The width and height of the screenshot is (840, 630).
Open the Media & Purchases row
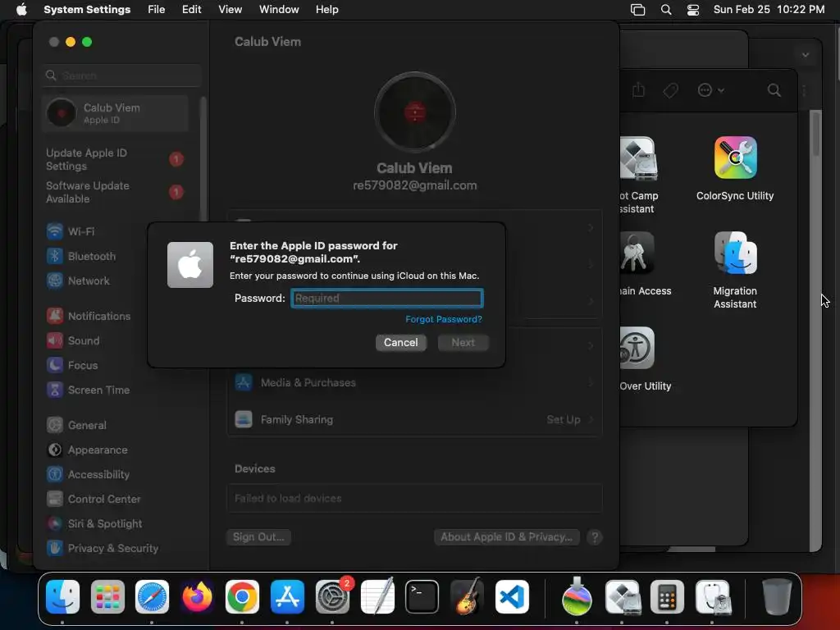click(x=414, y=382)
